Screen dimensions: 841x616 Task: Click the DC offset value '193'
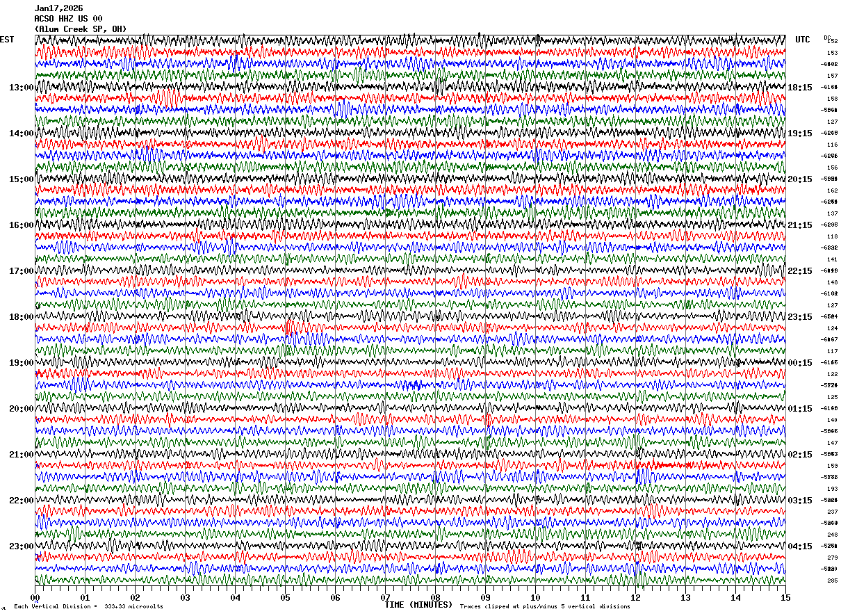tap(832, 489)
